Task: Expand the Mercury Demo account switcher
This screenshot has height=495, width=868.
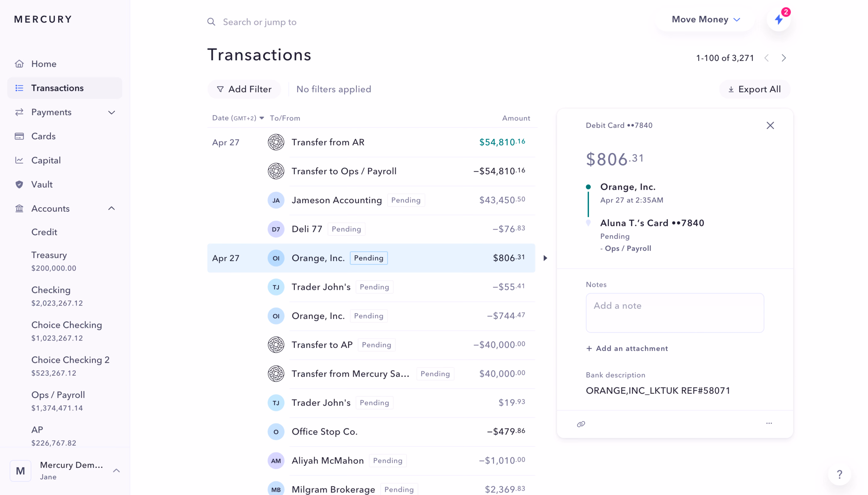Action: pyautogui.click(x=116, y=471)
